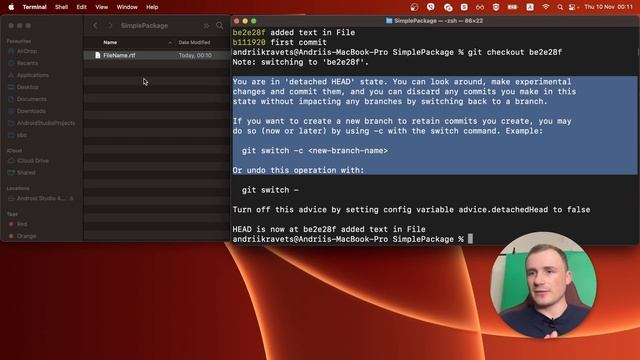640x360 pixels.
Task: Click the presenter webcam thumbnail
Action: pyautogui.click(x=543, y=285)
